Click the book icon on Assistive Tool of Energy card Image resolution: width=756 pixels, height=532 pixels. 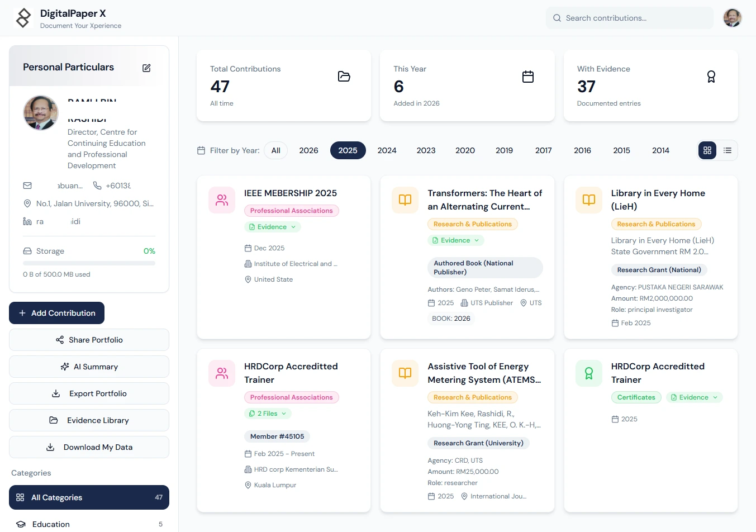[405, 373]
